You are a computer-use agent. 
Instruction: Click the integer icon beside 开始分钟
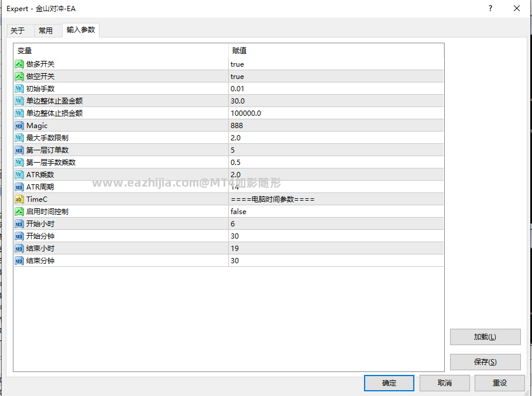(x=19, y=236)
